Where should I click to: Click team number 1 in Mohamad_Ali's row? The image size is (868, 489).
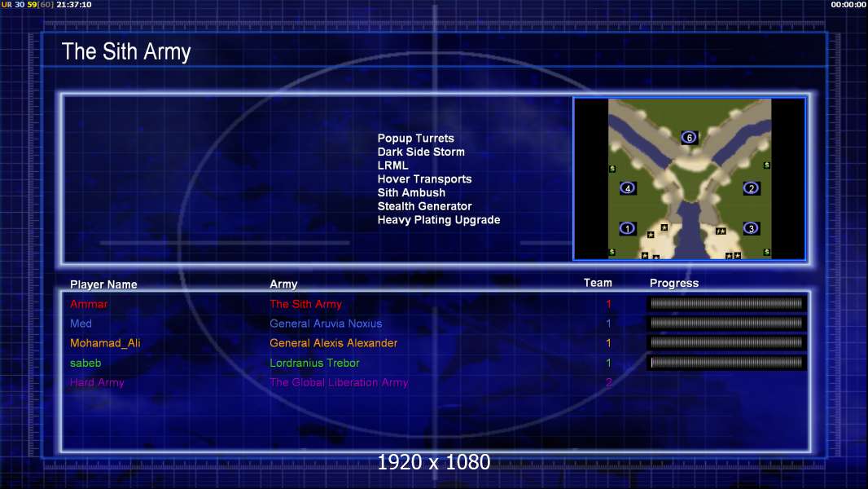click(x=608, y=343)
